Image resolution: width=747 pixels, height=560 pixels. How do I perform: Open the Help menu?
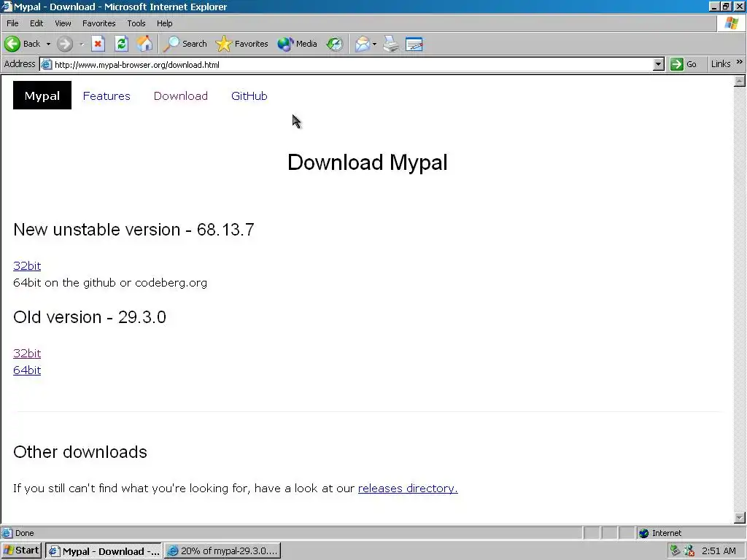pyautogui.click(x=164, y=23)
